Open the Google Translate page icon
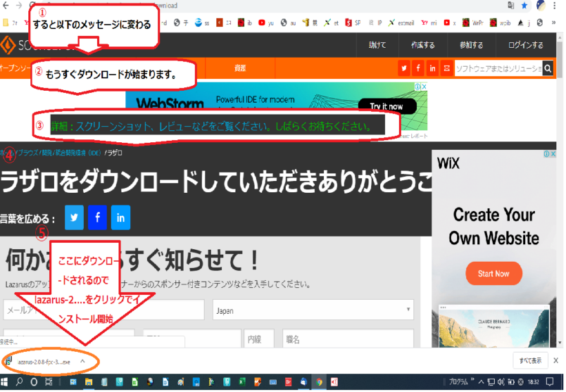This screenshot has width=566, height=392. pyautogui.click(x=511, y=6)
